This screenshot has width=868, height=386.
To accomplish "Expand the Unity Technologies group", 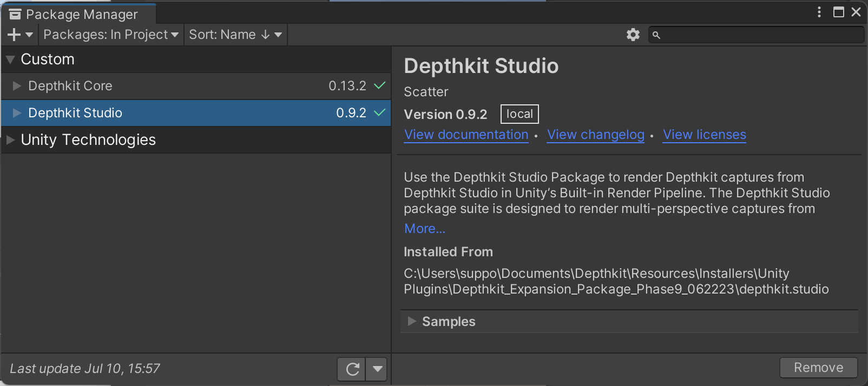I will pyautogui.click(x=10, y=140).
